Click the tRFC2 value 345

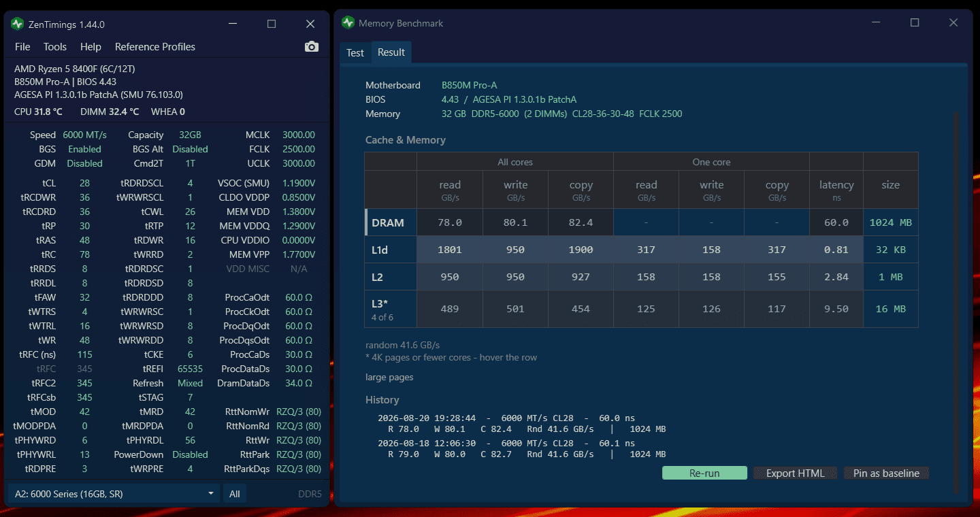click(84, 383)
